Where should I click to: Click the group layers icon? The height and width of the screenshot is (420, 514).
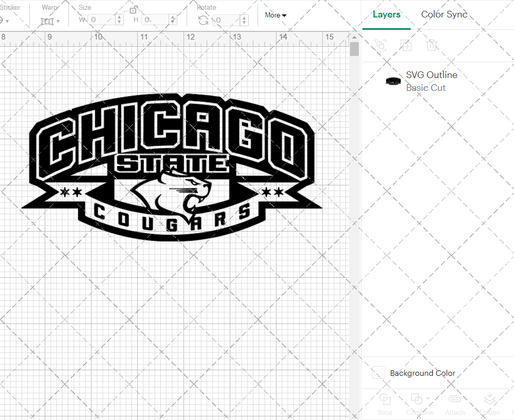pos(380,45)
